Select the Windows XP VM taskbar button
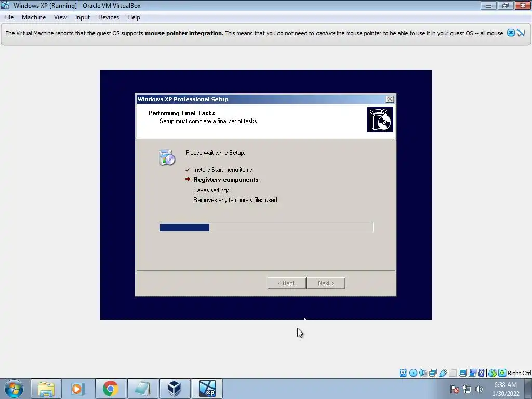Image resolution: width=532 pixels, height=399 pixels. click(207, 389)
